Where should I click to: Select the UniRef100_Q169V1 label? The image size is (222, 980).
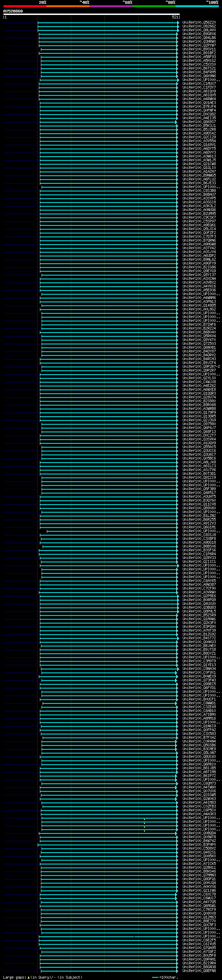coord(199,145)
